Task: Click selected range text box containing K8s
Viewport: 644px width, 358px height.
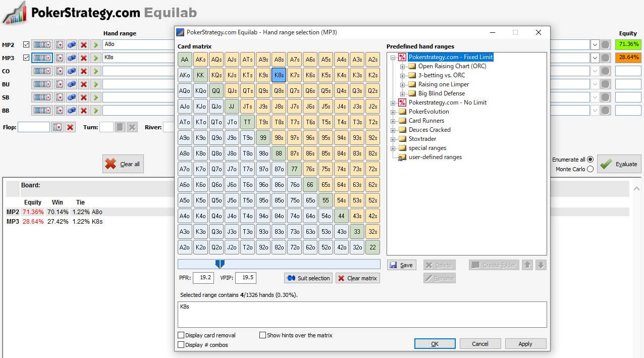Action: coord(362,315)
